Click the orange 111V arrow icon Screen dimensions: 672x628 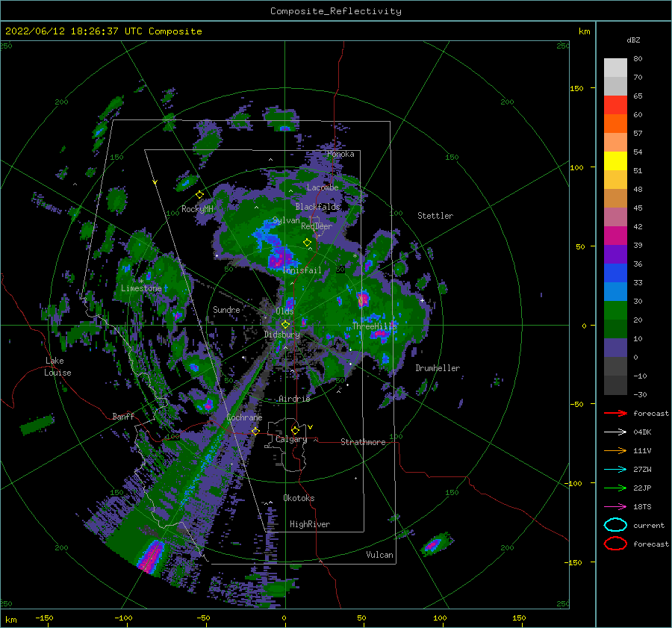615,450
